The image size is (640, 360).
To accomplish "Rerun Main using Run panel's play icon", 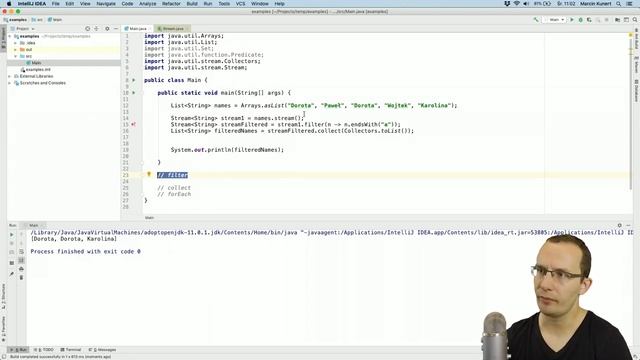I will [x=11, y=235].
